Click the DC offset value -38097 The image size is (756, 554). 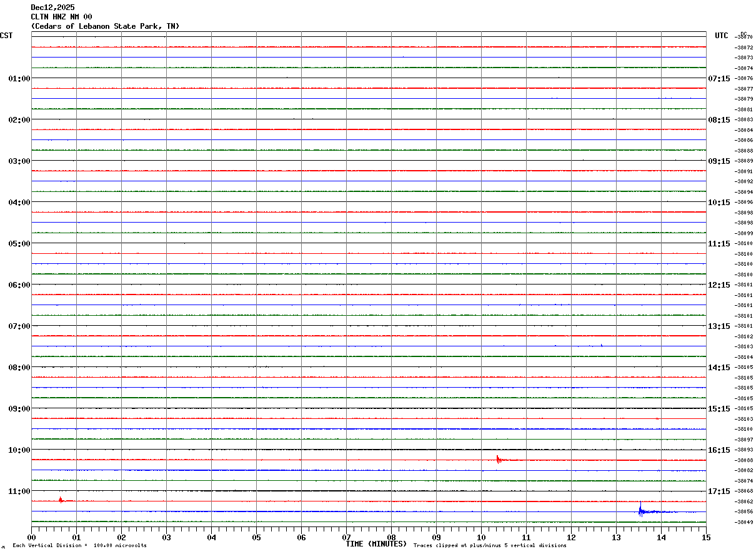click(744, 440)
